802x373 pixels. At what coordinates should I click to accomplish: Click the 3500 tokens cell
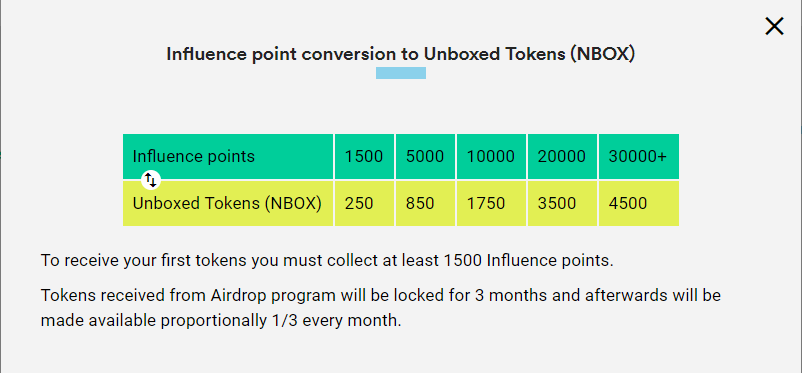coord(562,203)
